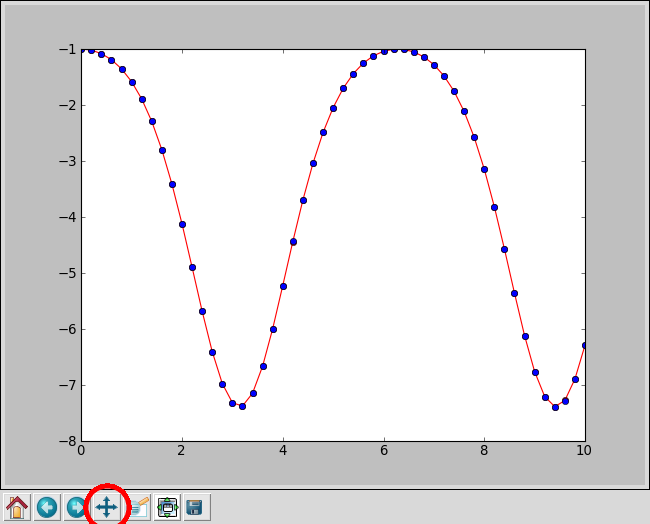650x524 pixels.
Task: Click the x-axis tick label 0
Action: (x=81, y=451)
